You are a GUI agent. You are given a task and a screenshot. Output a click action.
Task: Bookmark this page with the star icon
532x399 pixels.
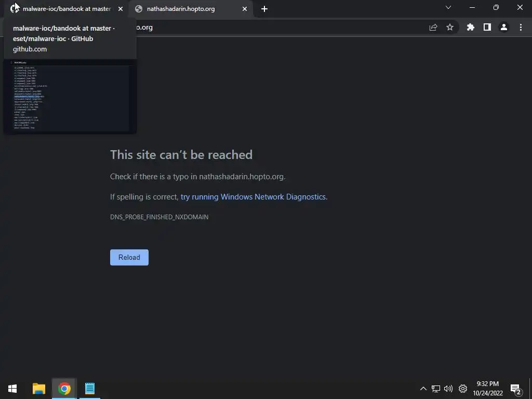[x=450, y=28]
